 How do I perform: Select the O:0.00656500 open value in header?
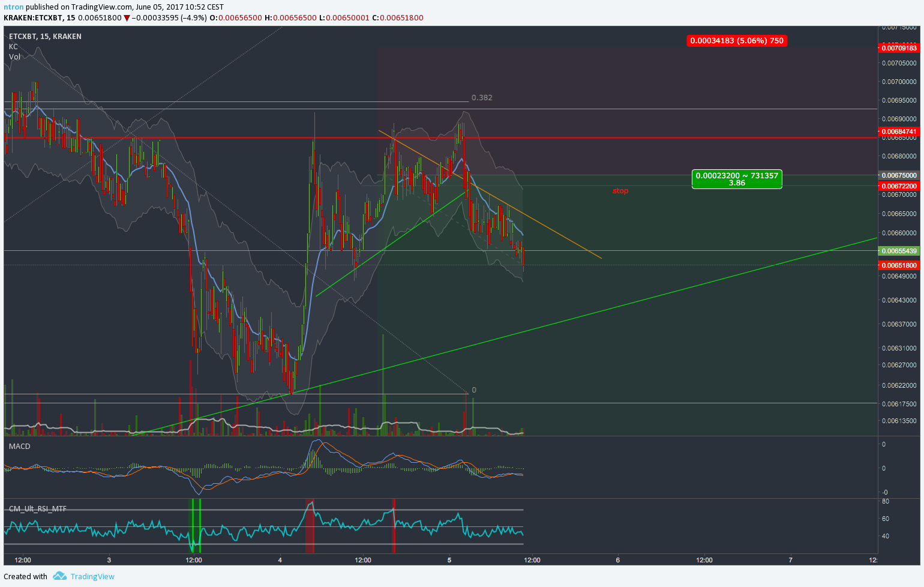pyautogui.click(x=236, y=17)
